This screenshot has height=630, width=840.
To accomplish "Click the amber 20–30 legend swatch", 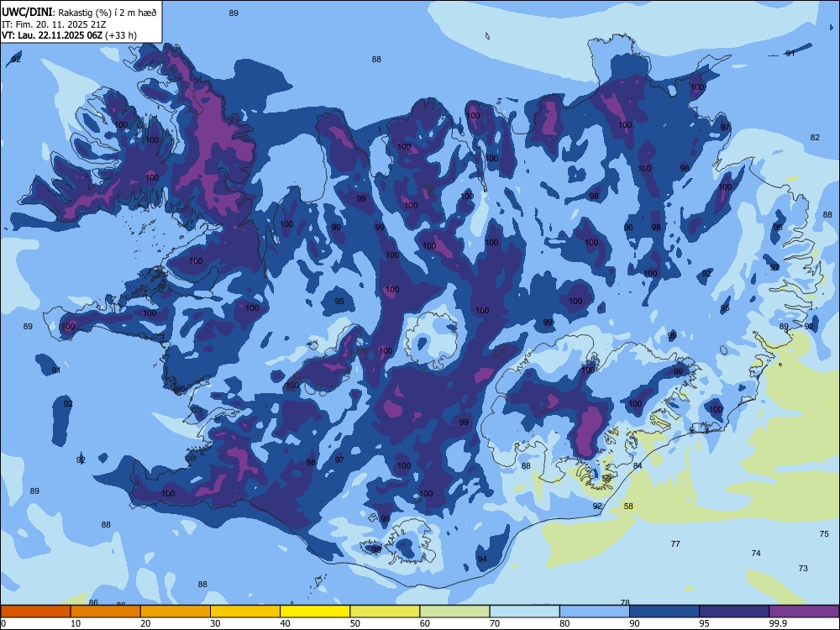I will [x=176, y=612].
